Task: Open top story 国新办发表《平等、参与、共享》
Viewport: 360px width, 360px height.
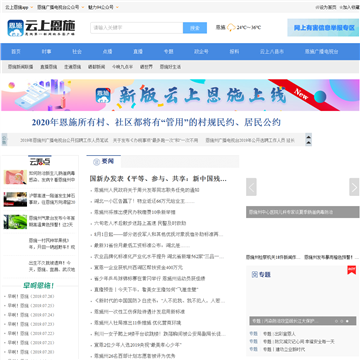Action: pos(158,179)
